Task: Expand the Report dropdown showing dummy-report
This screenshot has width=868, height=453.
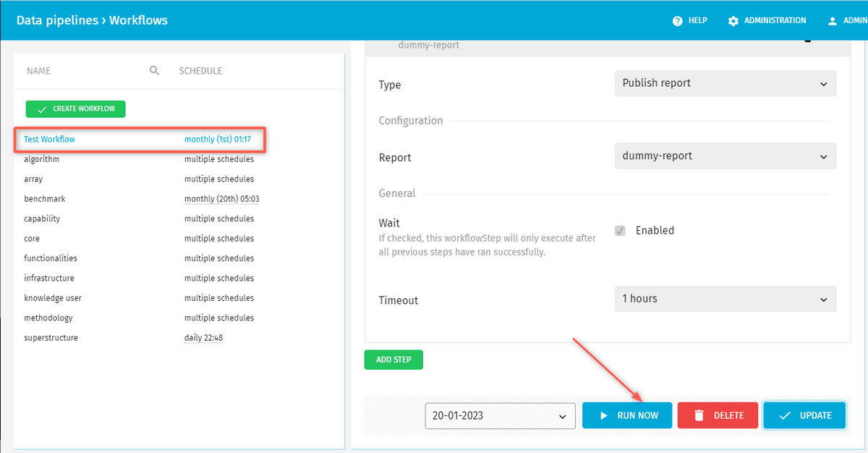Action: (x=725, y=156)
